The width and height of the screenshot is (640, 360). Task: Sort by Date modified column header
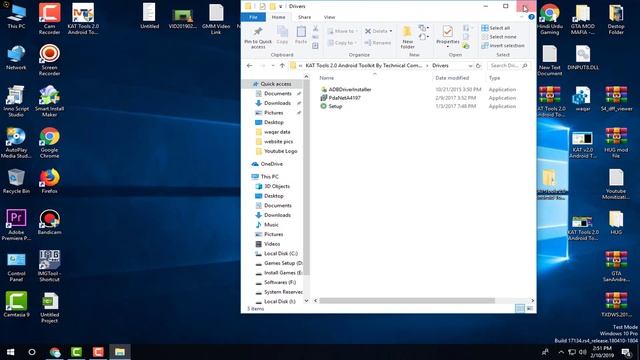[452, 78]
